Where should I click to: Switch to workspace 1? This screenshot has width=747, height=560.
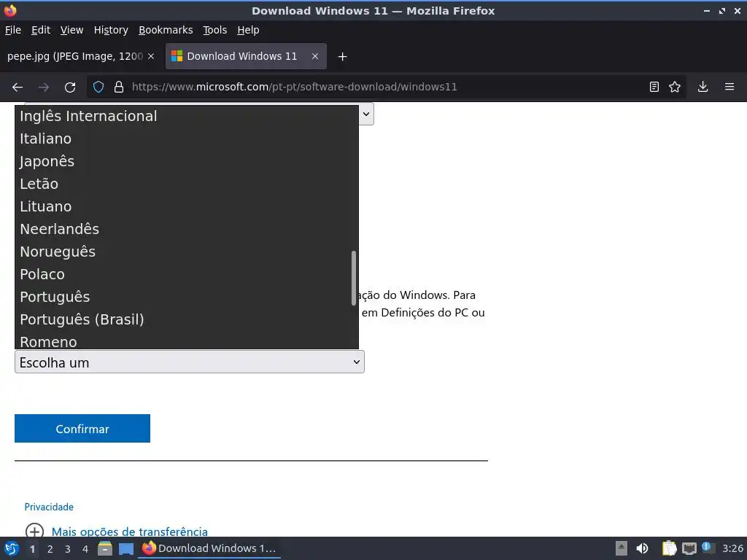pyautogui.click(x=32, y=549)
